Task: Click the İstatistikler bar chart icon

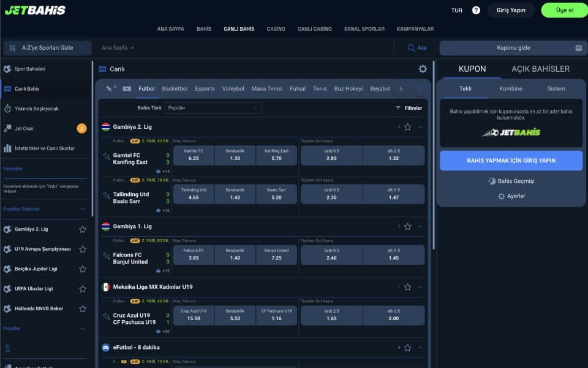Action: point(7,148)
